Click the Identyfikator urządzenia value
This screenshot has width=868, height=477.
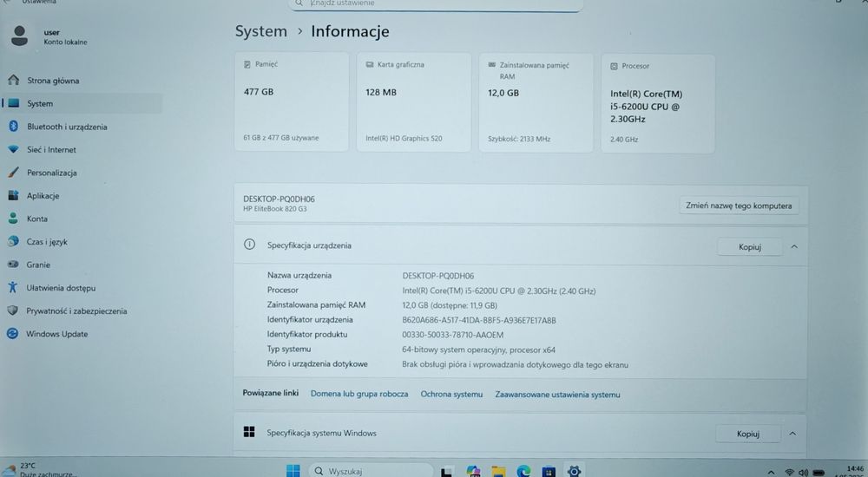tap(479, 320)
